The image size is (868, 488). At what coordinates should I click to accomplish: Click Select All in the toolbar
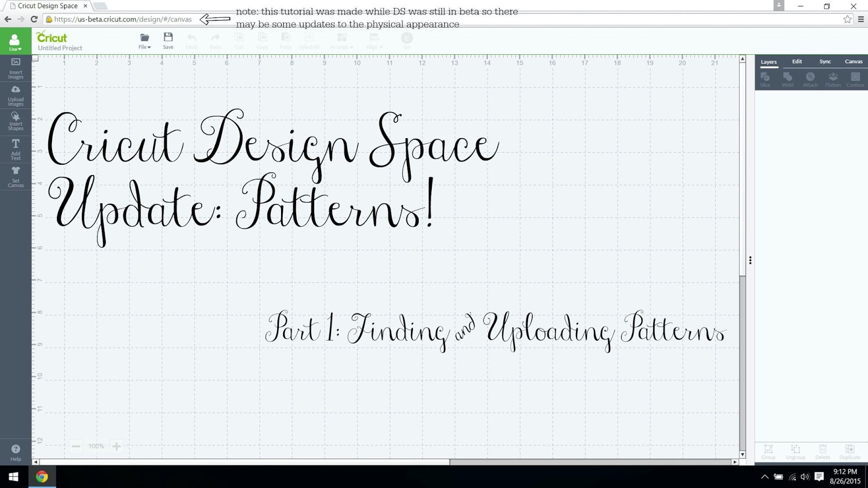pos(309,41)
